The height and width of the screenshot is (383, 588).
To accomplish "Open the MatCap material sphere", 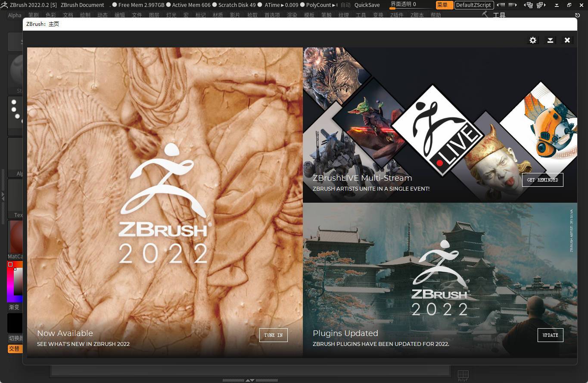I will (x=16, y=240).
